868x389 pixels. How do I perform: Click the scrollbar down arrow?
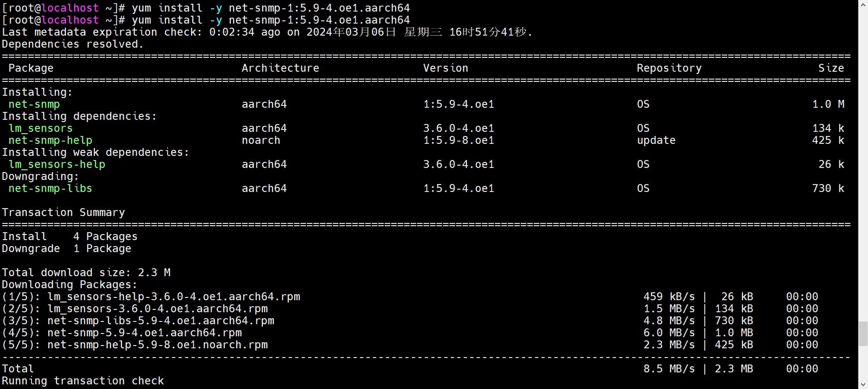pyautogui.click(x=863, y=384)
